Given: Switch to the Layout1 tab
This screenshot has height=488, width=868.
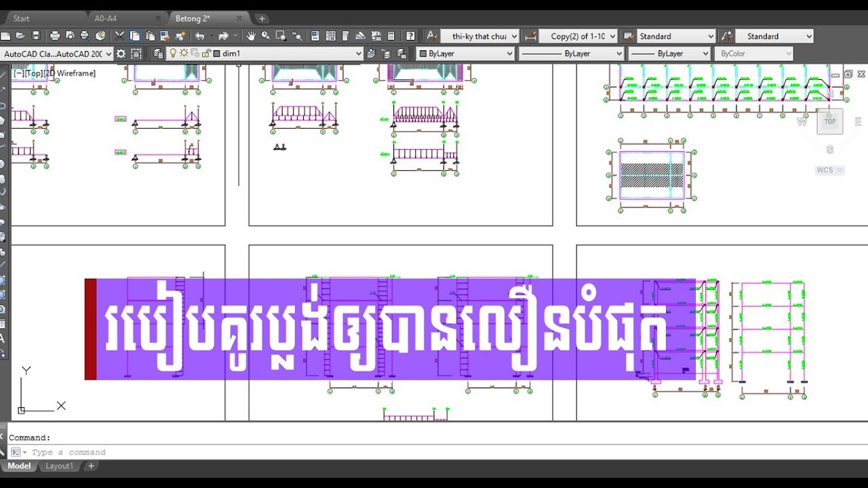Looking at the screenshot, I should pyautogui.click(x=59, y=466).
